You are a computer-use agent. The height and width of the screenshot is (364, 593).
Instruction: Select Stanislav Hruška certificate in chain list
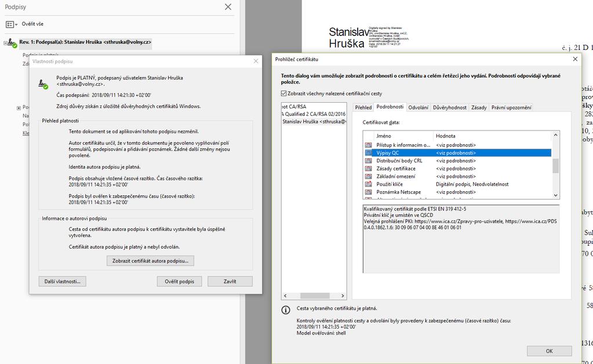pos(314,121)
